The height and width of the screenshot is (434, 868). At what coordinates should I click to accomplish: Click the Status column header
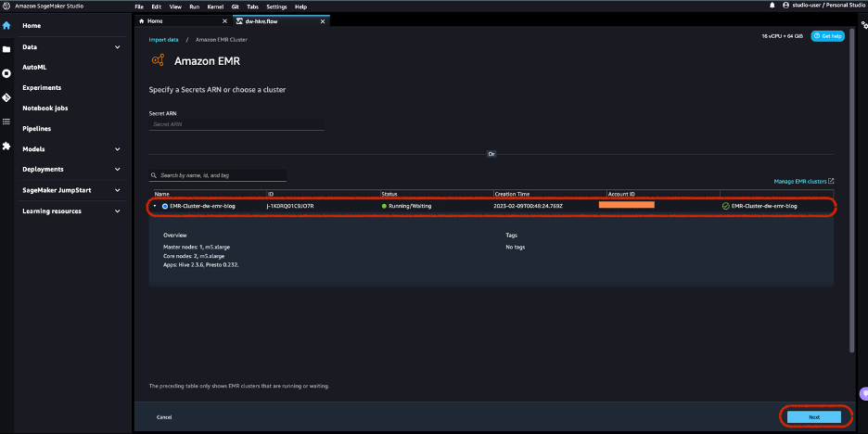[389, 195]
